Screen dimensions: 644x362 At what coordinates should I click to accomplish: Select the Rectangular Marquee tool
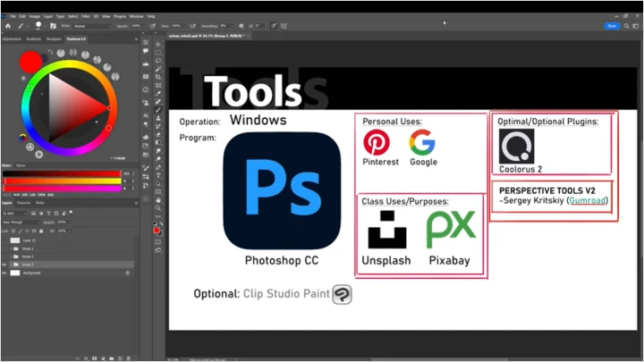pyautogui.click(x=158, y=53)
